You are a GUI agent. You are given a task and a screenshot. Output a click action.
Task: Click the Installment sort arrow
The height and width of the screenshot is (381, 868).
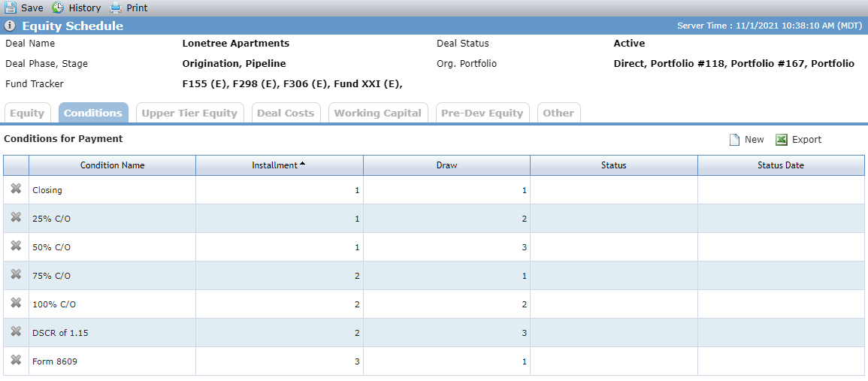[x=302, y=164]
